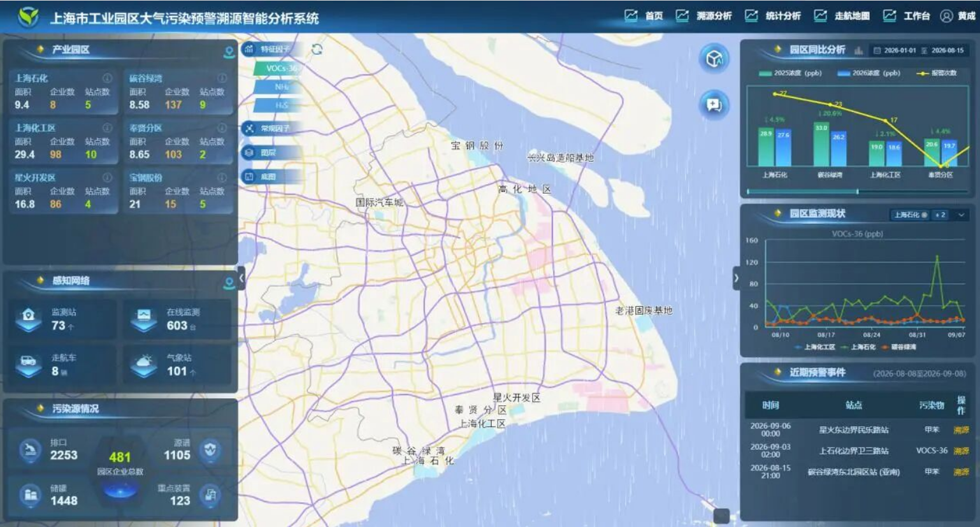This screenshot has height=527, width=980.
Task: Click the chart range slider handle under 园区同比分析
Action: pos(858,191)
